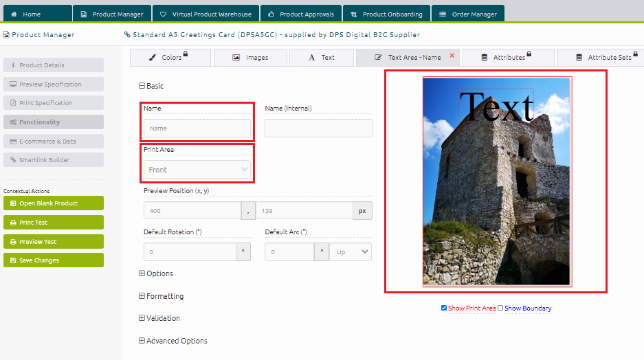This screenshot has height=360, width=644.
Task: Click the Preview Test button
Action: pyautogui.click(x=54, y=241)
